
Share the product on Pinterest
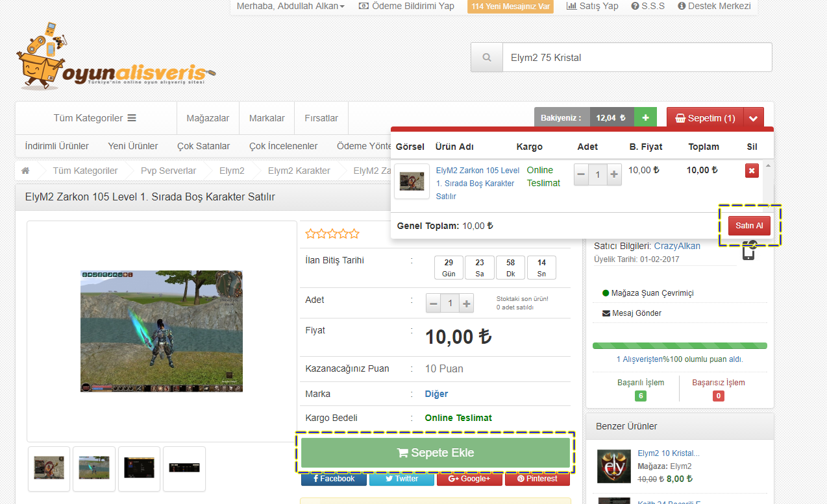pos(537,479)
